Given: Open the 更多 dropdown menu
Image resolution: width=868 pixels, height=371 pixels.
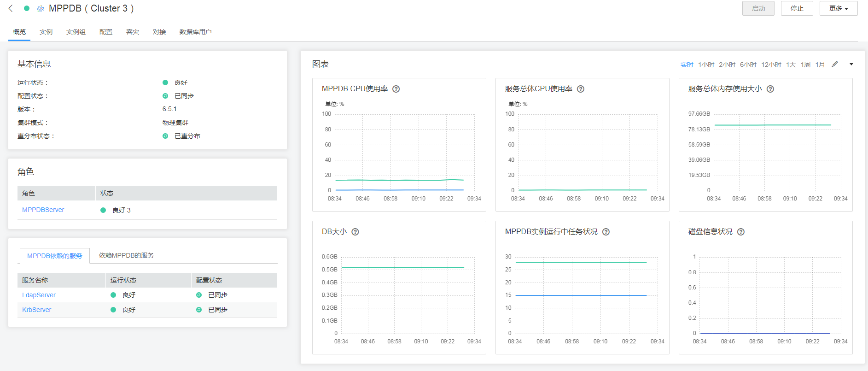Looking at the screenshot, I should pyautogui.click(x=839, y=8).
